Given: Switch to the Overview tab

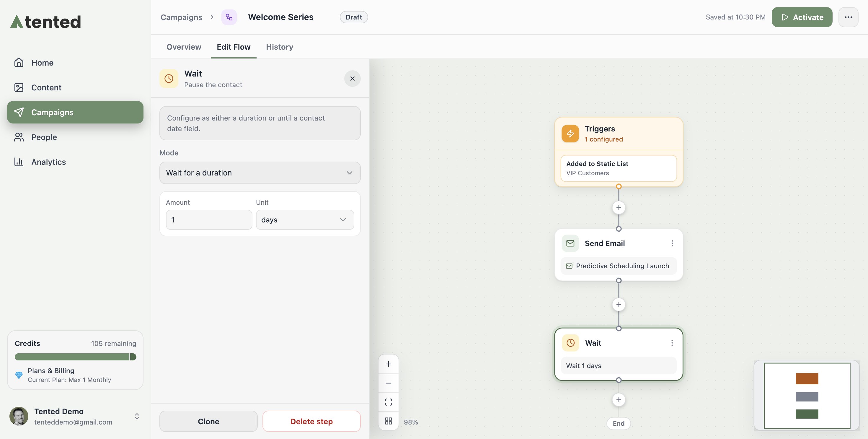Looking at the screenshot, I should [x=184, y=47].
